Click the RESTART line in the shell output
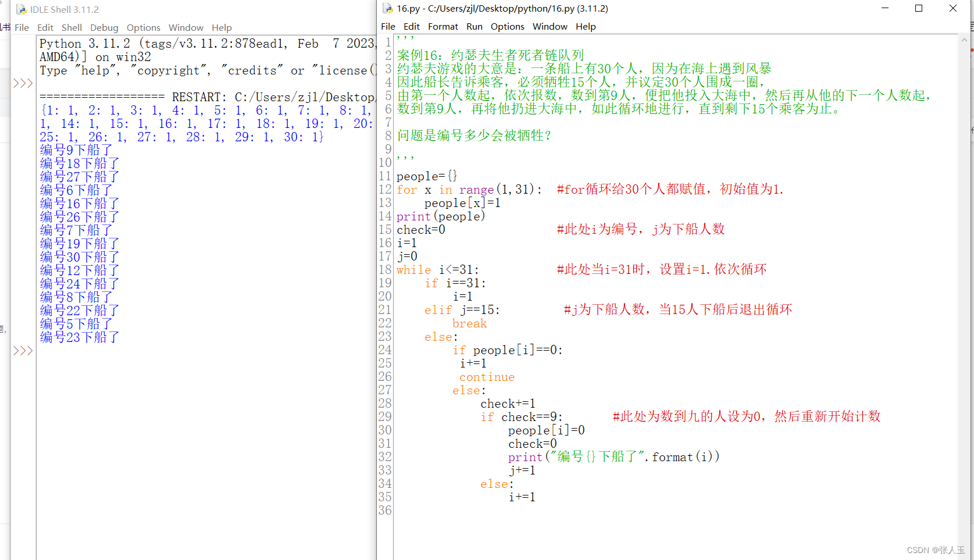 [x=207, y=97]
